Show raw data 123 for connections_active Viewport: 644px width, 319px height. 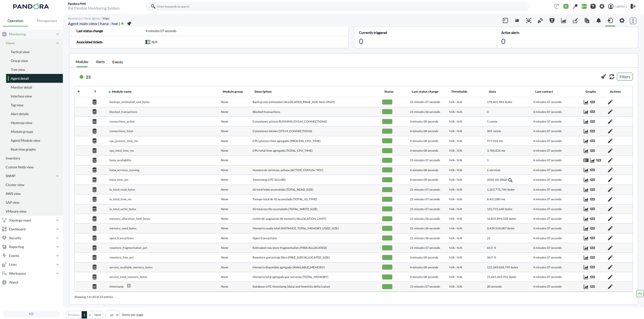point(592,122)
